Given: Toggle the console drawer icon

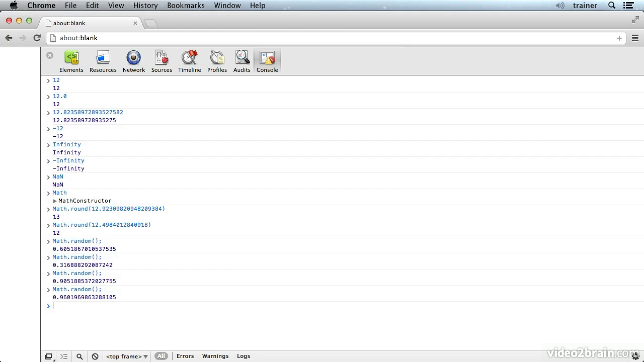Looking at the screenshot, I should [64, 356].
